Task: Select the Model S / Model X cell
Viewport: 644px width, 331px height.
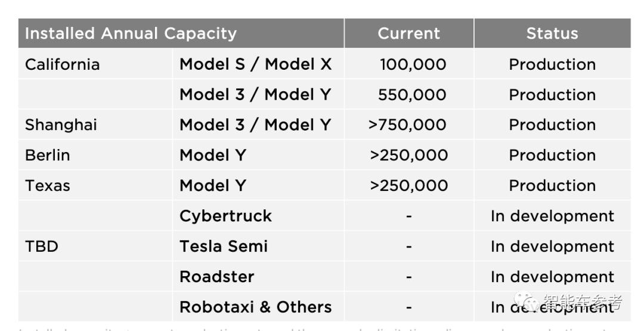Action: coord(255,64)
